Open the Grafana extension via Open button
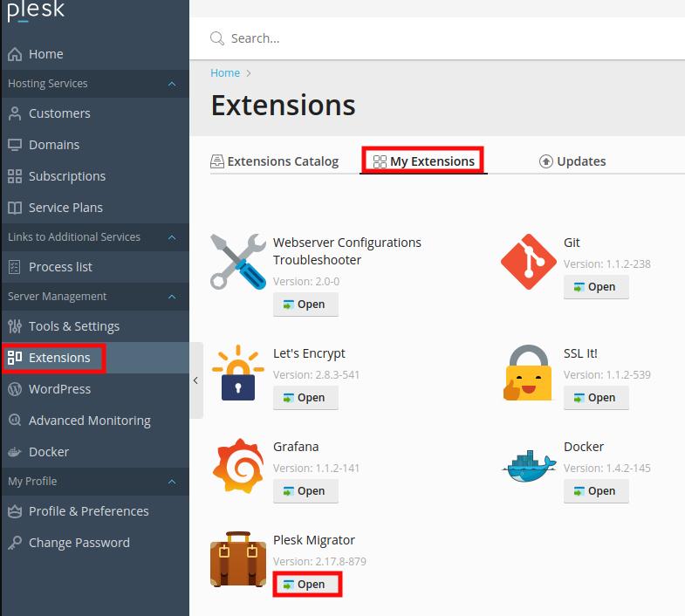Image resolution: width=685 pixels, height=616 pixels. 305,491
